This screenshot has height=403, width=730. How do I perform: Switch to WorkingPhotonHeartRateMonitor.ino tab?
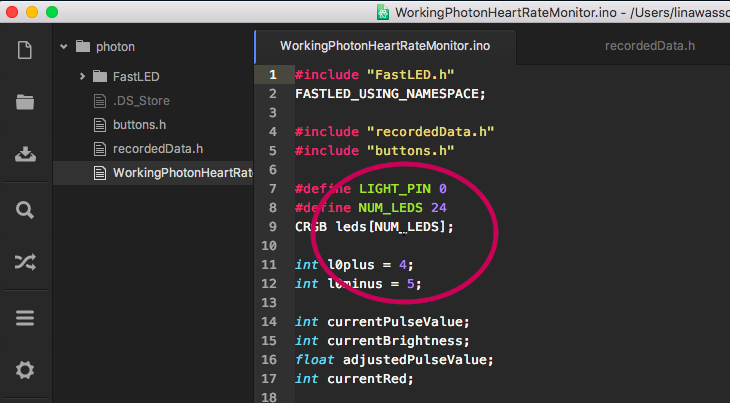coord(385,46)
